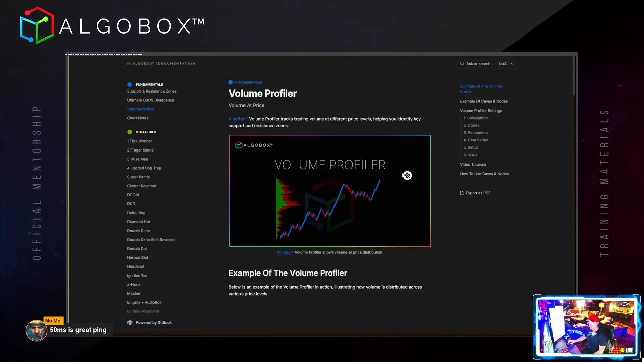Click the page vertical scrollbar
Screen dimensions: 644x362
[574, 76]
